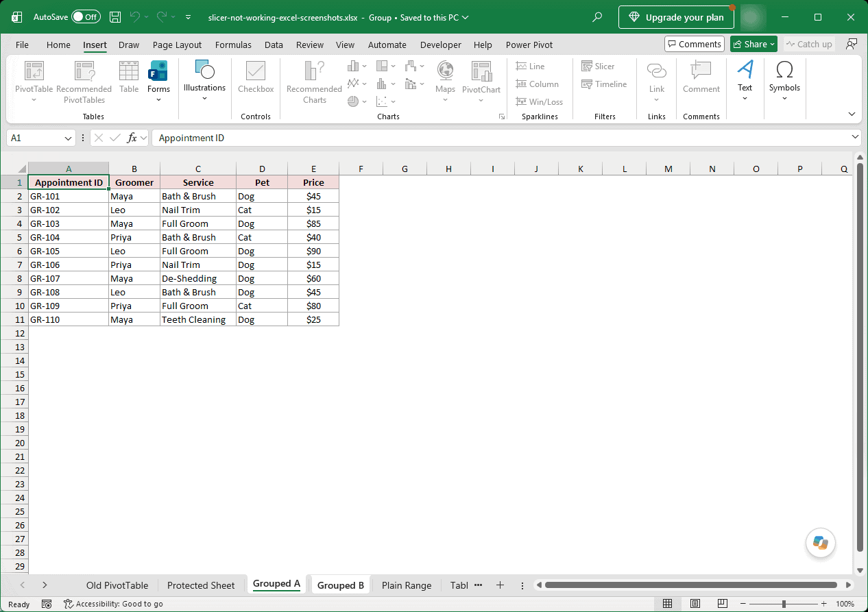
Task: Open the Forms button
Action: (158, 82)
